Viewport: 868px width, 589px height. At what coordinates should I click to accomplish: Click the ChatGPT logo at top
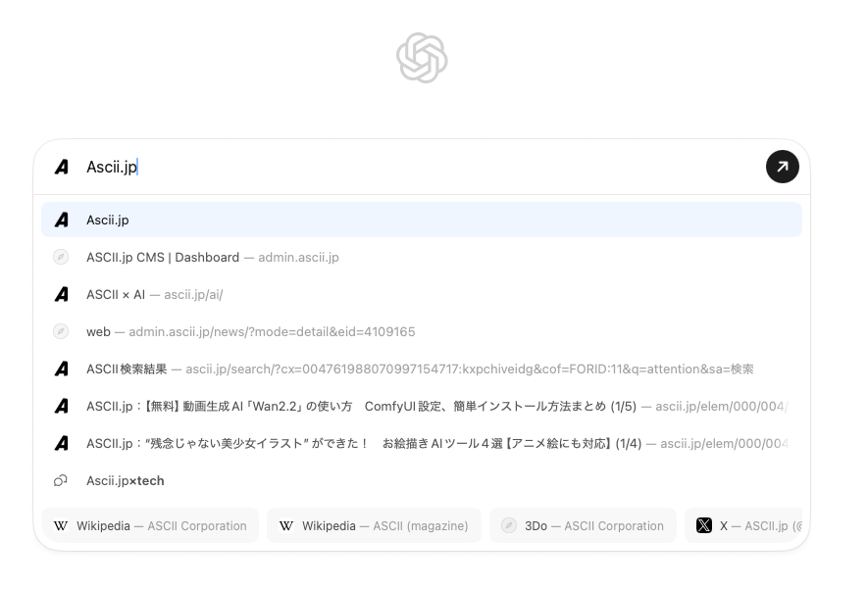tap(422, 58)
